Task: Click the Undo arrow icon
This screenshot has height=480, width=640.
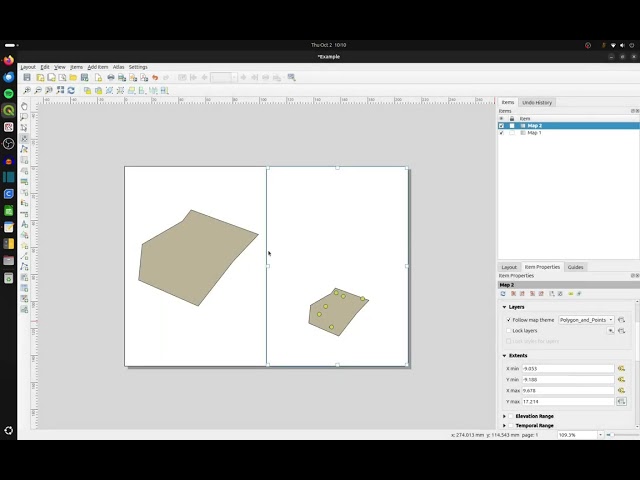Action: 155,78
